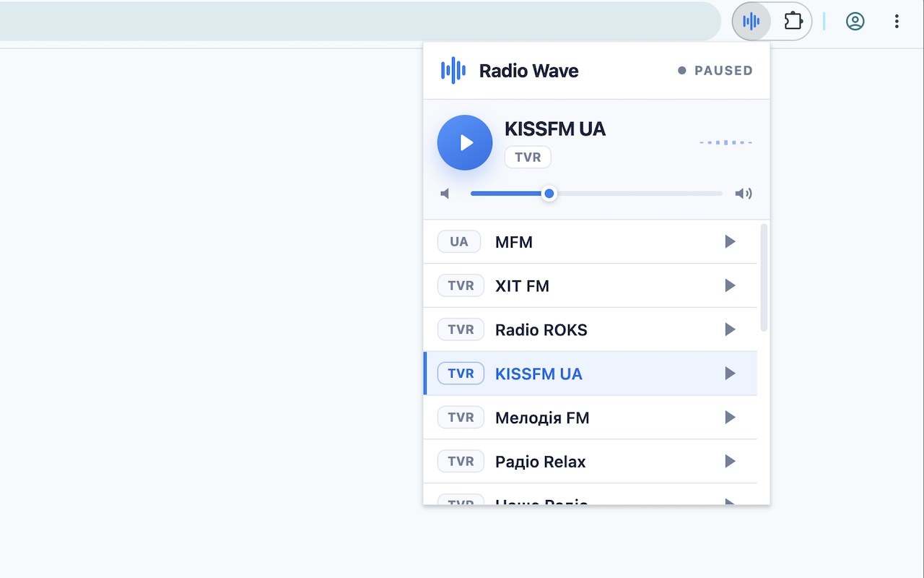Click the loud speaker icon right of volume

pos(744,194)
